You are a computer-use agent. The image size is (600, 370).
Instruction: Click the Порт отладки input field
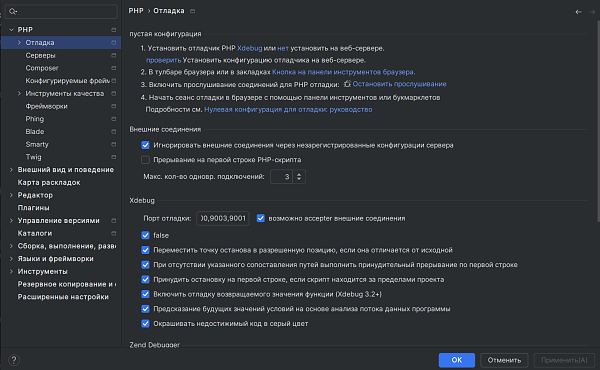tap(223, 218)
